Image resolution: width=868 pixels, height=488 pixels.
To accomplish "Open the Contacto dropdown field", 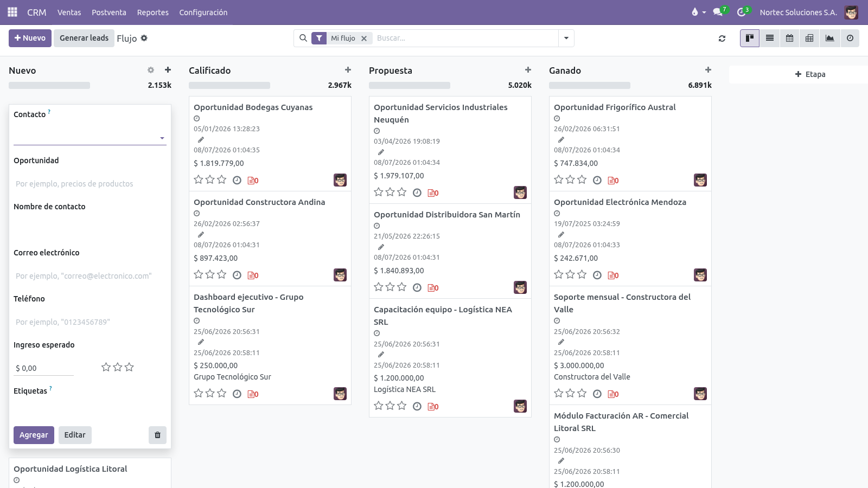I will (90, 138).
